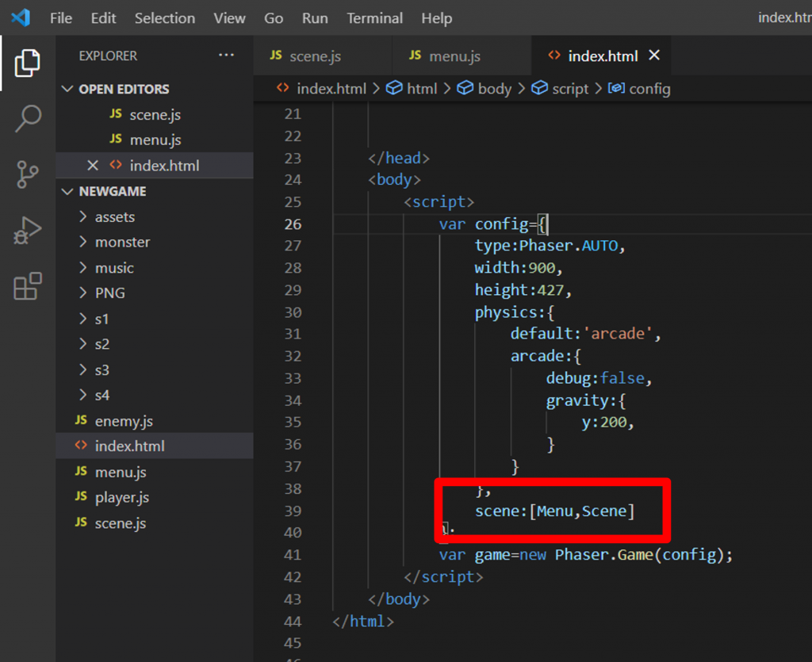Click the JS icon of enemy.js file
812x662 pixels.
pyautogui.click(x=82, y=420)
